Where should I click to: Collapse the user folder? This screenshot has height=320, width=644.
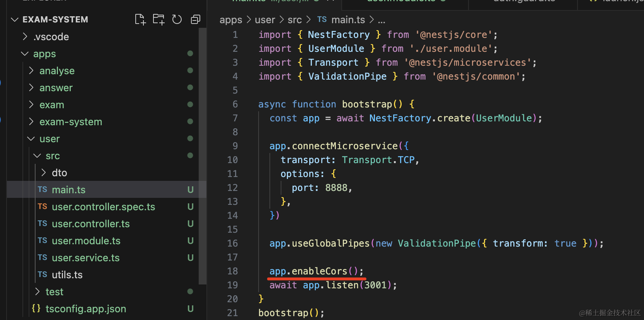pyautogui.click(x=31, y=139)
